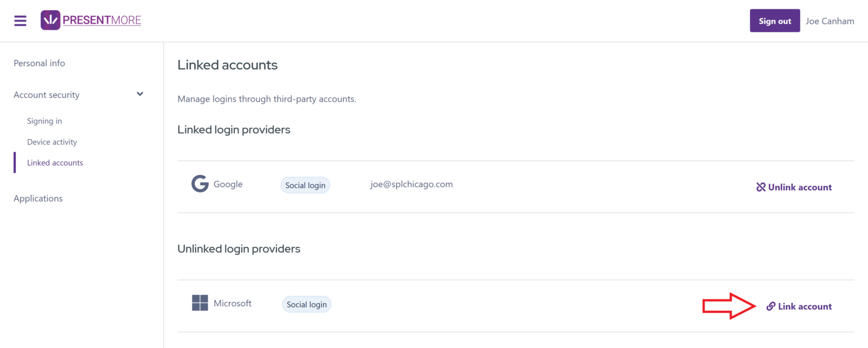The height and width of the screenshot is (348, 868).
Task: Open Applications in the sidebar
Action: click(x=38, y=198)
